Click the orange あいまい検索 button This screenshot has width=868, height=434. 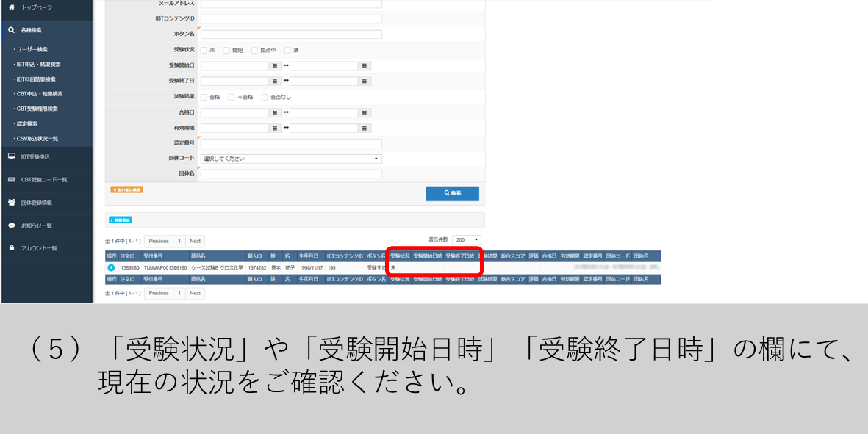pos(126,189)
